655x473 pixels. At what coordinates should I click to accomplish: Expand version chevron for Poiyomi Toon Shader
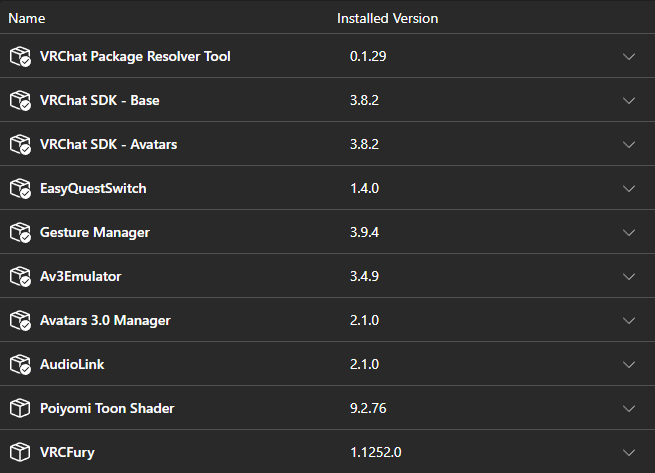(629, 408)
